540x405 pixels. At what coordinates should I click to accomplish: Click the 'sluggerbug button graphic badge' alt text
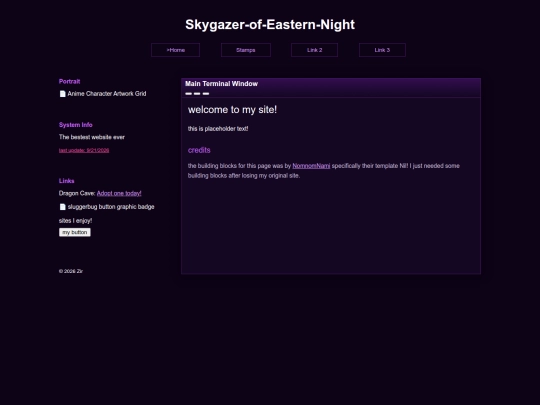coord(111,207)
